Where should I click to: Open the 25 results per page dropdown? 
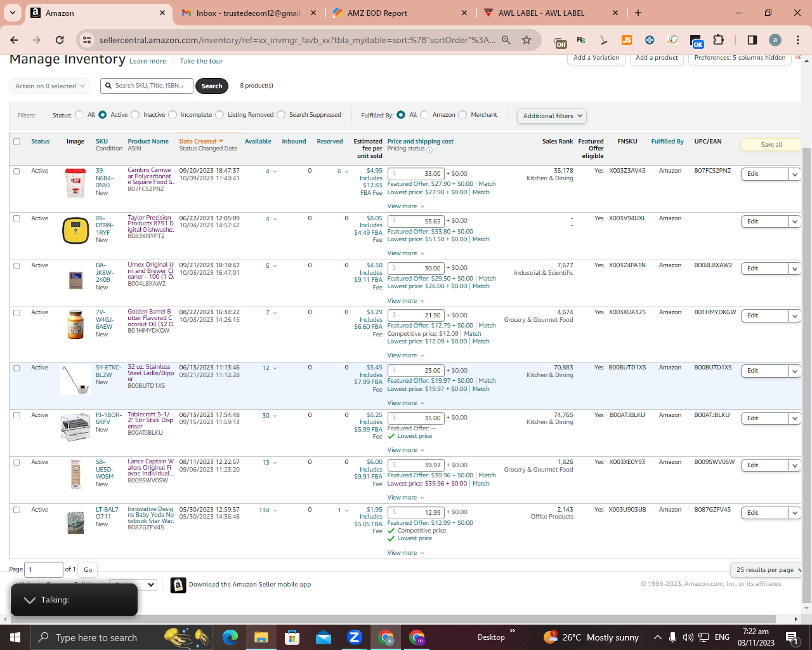(x=766, y=569)
